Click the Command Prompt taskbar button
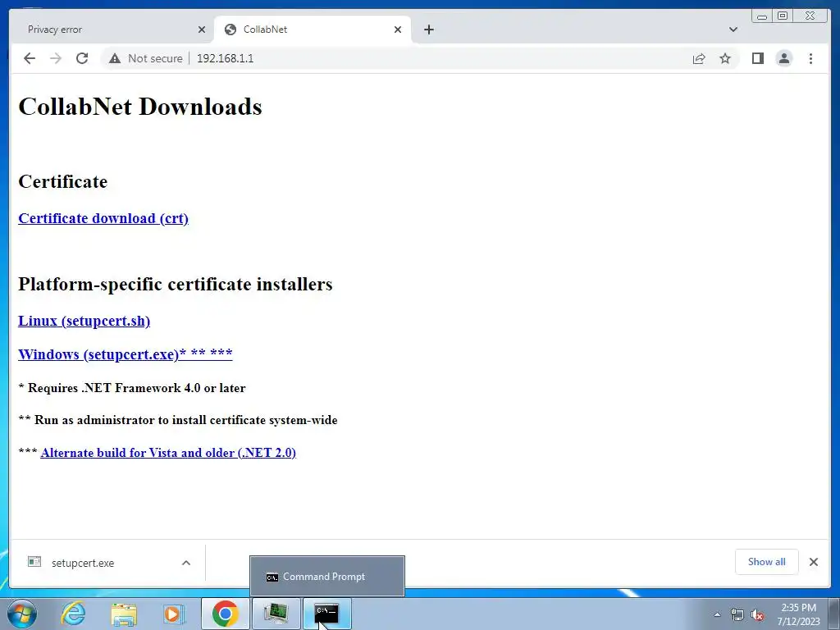The image size is (840, 630). 326,614
